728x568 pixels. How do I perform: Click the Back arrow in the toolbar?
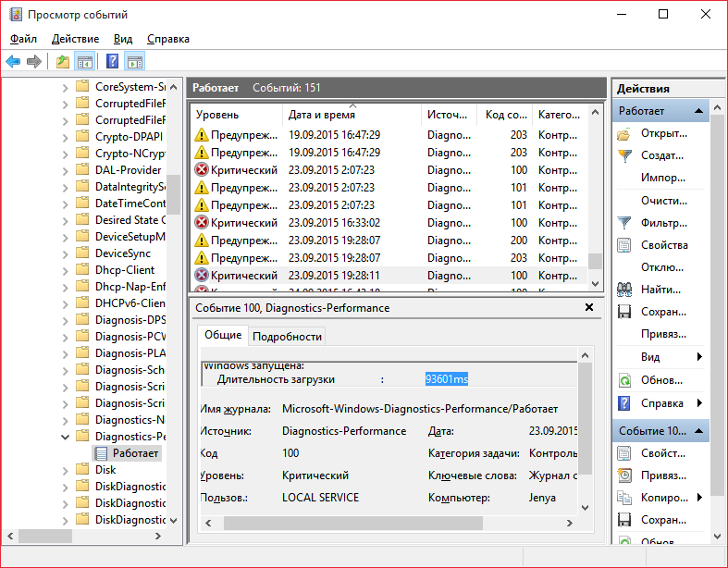point(13,62)
